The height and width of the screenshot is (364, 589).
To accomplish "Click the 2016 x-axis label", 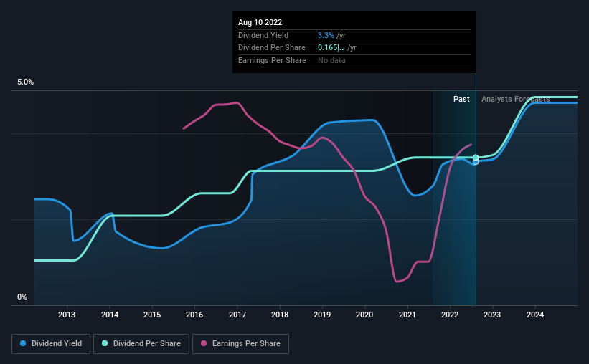I will click(x=194, y=315).
